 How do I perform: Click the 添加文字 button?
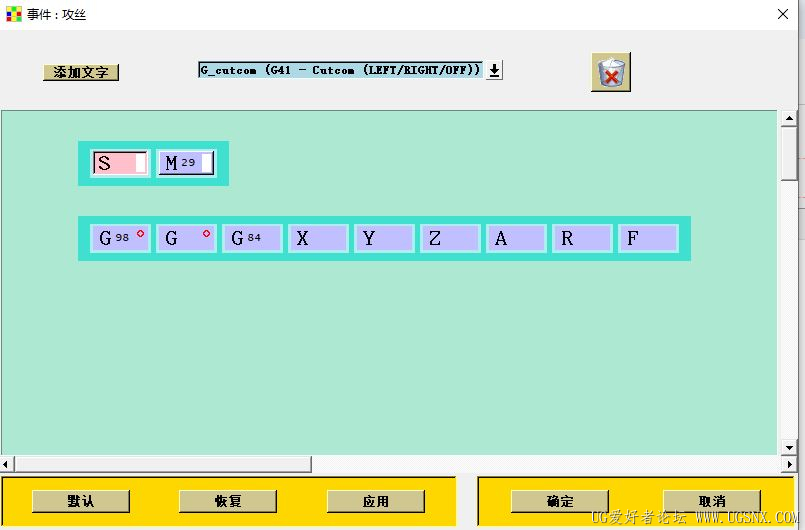pyautogui.click(x=81, y=72)
